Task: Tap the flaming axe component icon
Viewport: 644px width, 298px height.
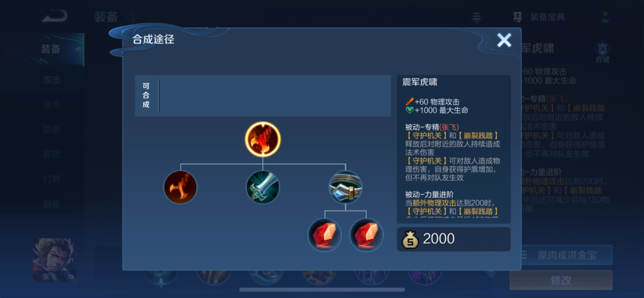Action: pyautogui.click(x=180, y=188)
